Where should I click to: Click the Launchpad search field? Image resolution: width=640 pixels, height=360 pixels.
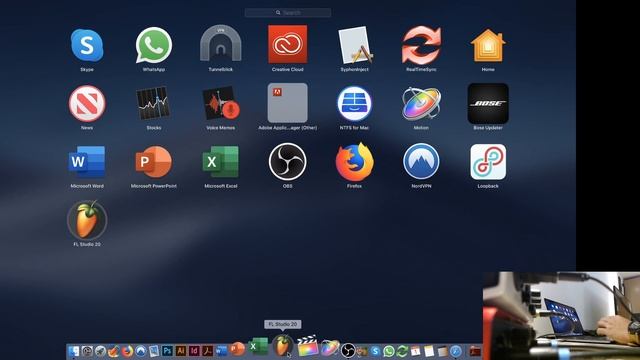288,13
